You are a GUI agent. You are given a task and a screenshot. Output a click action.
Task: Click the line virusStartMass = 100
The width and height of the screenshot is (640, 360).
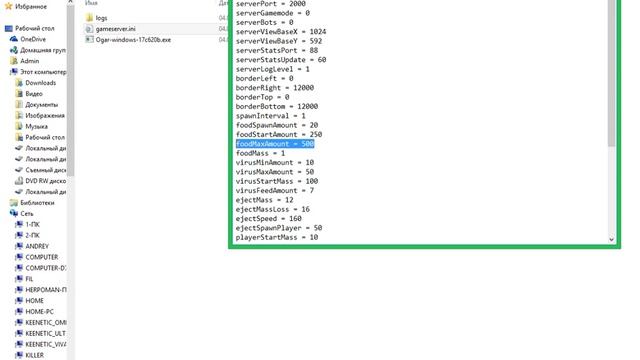276,181
